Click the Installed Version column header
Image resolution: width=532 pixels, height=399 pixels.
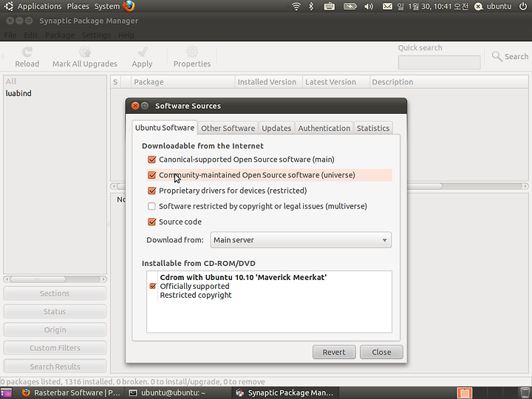pyautogui.click(x=269, y=82)
